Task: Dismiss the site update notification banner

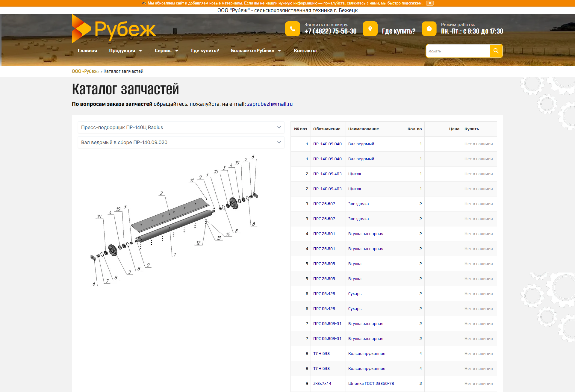Action: [x=430, y=3]
